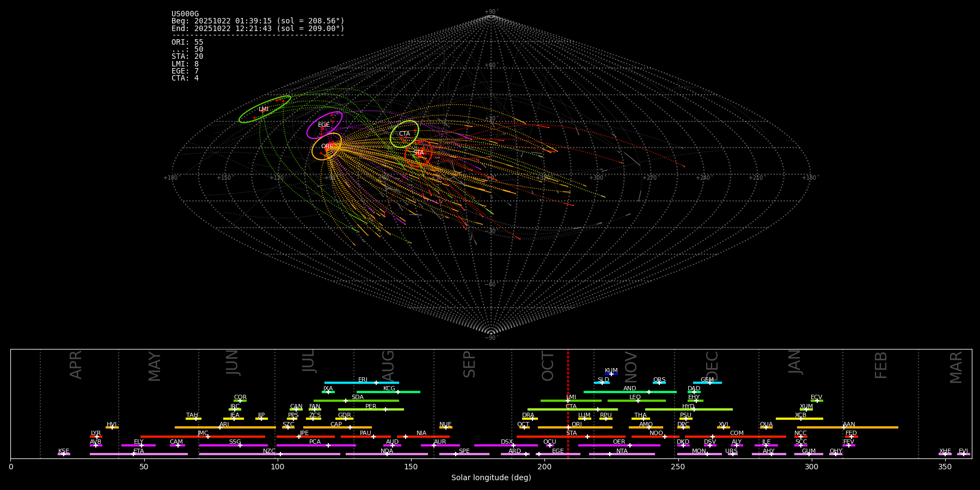The width and height of the screenshot is (980, 490).
Task: Select the LMI radiant label on sky map
Action: coord(264,109)
